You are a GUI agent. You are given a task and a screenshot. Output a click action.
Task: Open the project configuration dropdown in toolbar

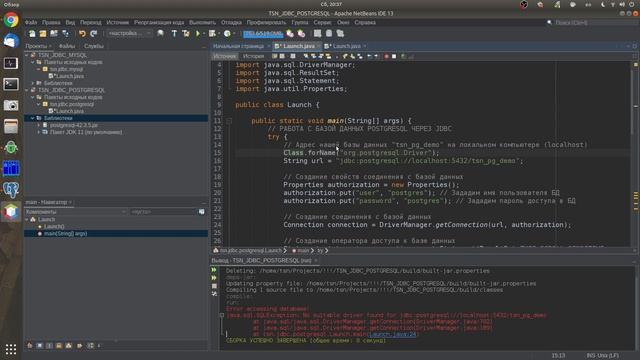tap(130, 33)
